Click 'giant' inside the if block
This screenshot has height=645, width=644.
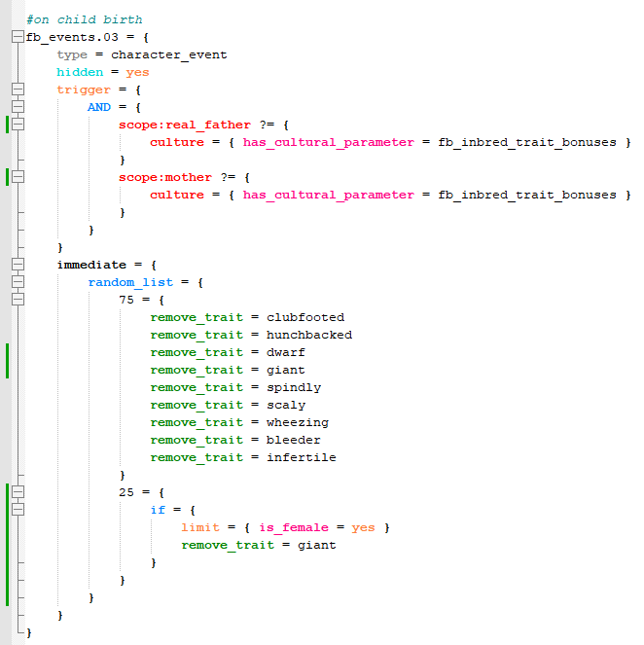[x=317, y=545]
